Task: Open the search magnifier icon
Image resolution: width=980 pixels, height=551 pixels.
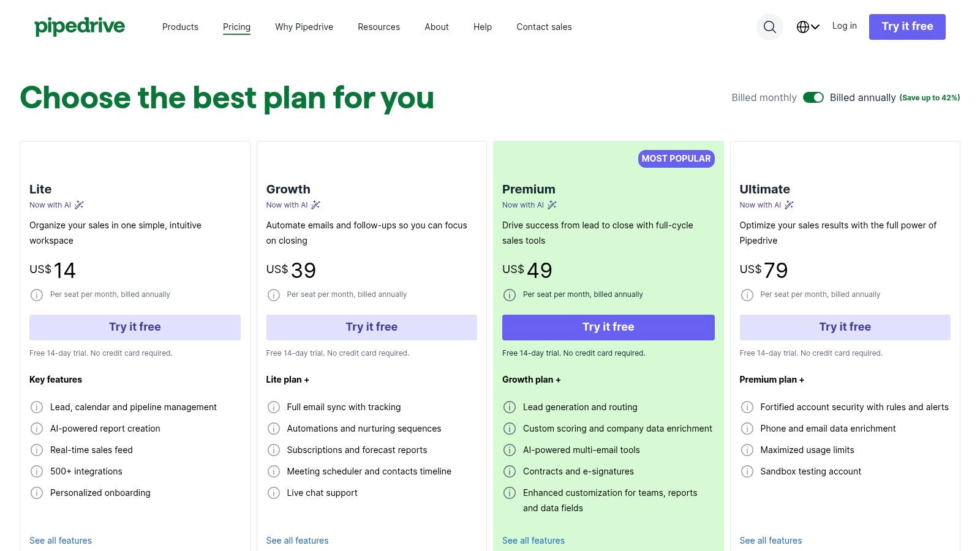Action: click(x=770, y=27)
